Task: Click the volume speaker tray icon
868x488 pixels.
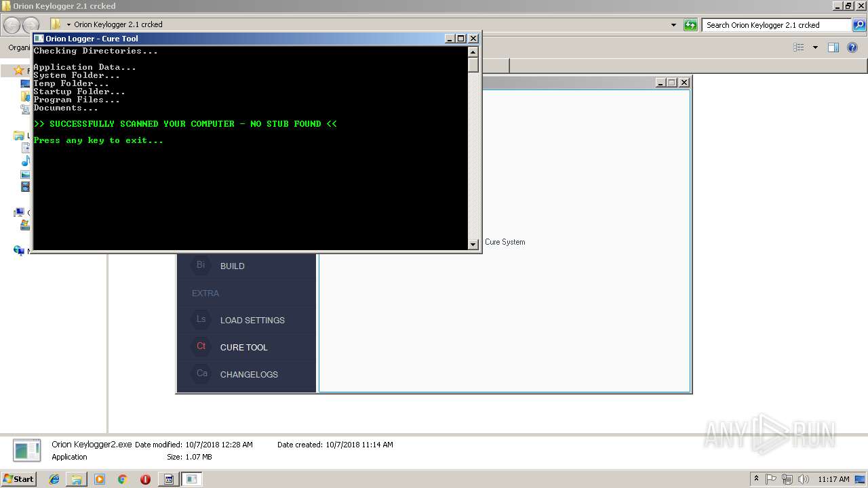Action: pyautogui.click(x=803, y=479)
